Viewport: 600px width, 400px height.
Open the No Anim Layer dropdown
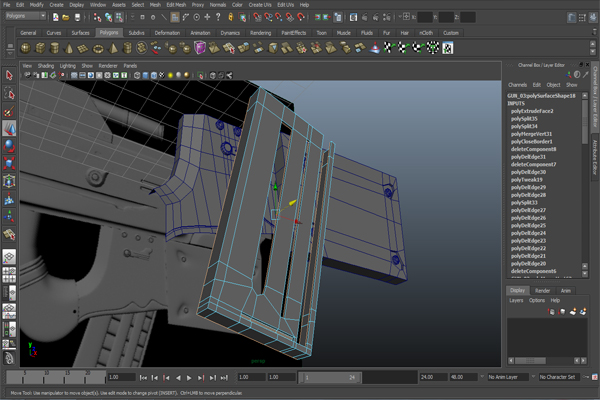pyautogui.click(x=507, y=377)
